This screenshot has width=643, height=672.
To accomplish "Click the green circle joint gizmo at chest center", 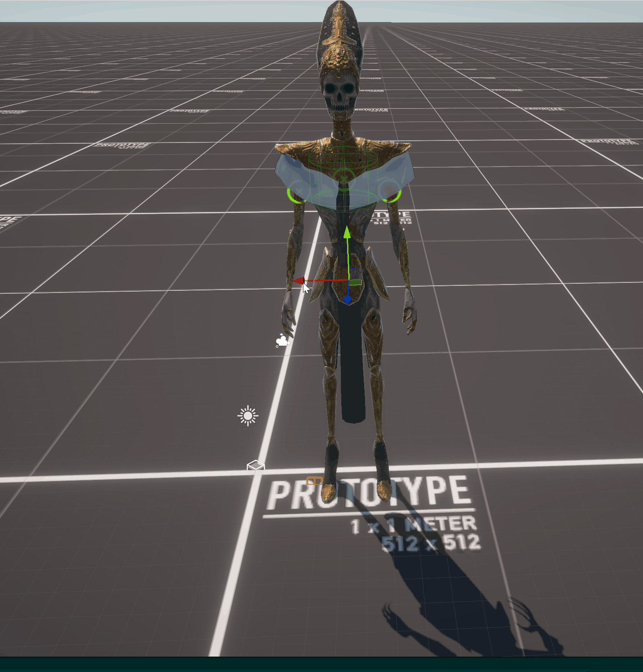I will (x=343, y=177).
